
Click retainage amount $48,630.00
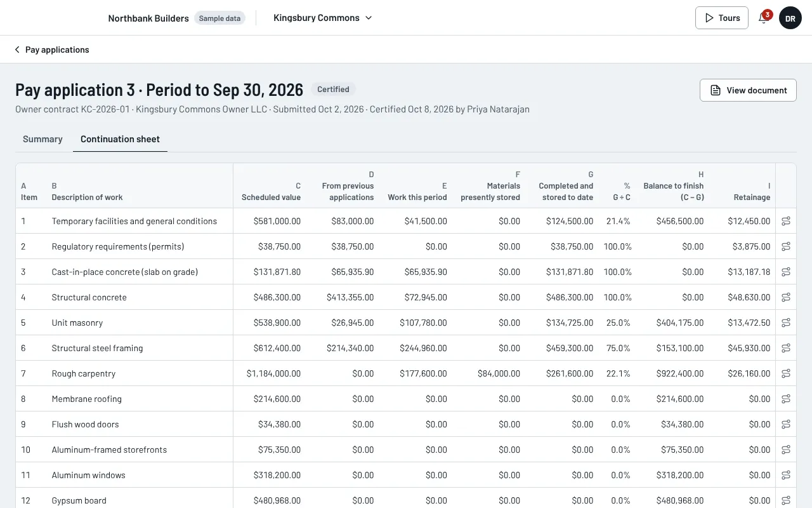point(749,297)
